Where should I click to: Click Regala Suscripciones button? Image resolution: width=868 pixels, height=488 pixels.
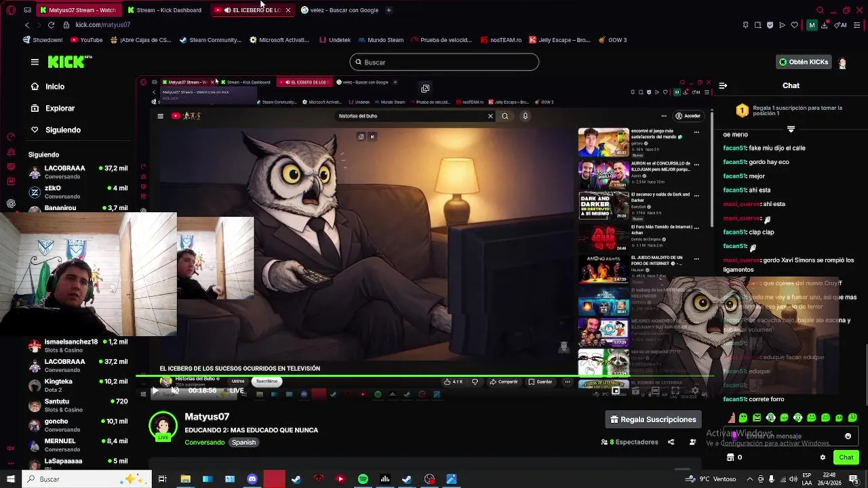coord(653,420)
